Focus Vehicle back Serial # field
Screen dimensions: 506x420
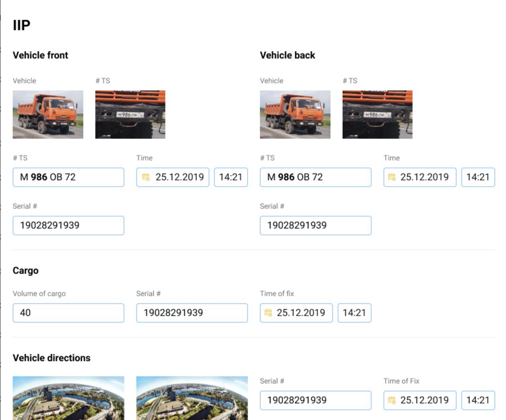[x=315, y=225]
